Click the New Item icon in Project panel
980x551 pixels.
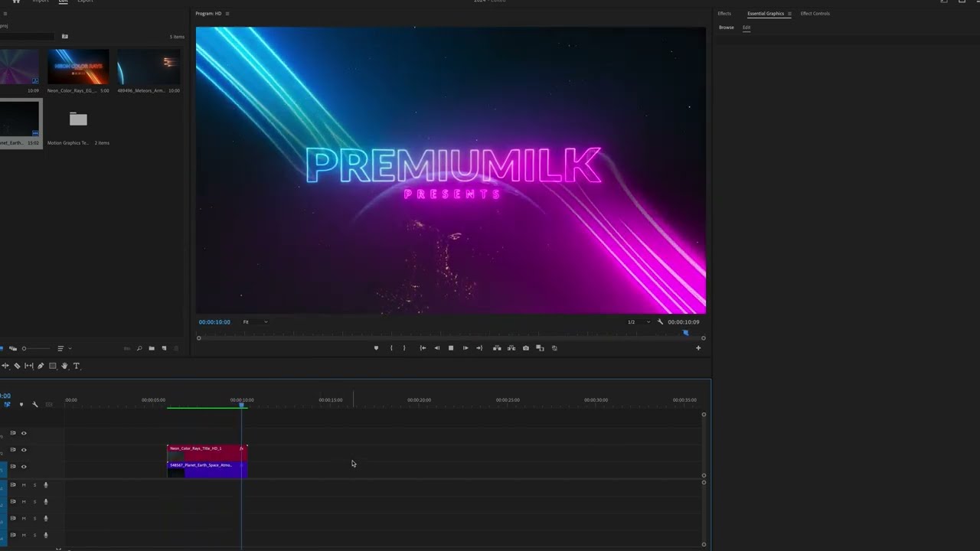click(x=164, y=348)
